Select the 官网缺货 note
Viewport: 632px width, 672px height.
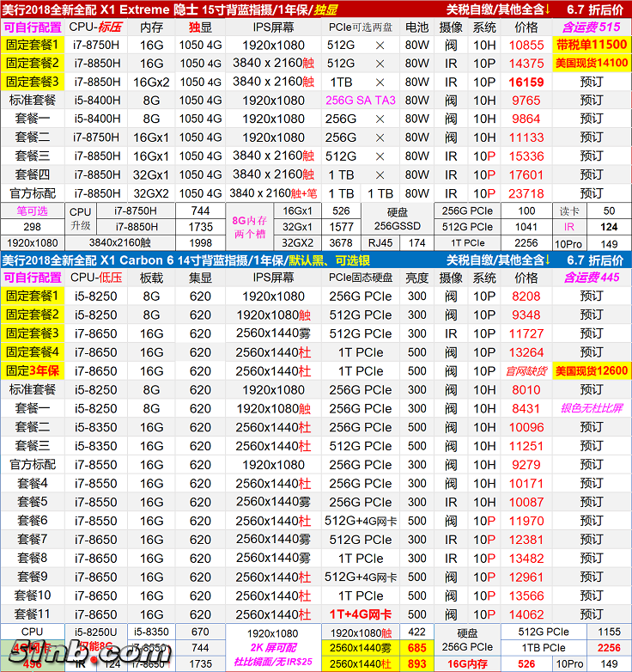[x=526, y=371]
